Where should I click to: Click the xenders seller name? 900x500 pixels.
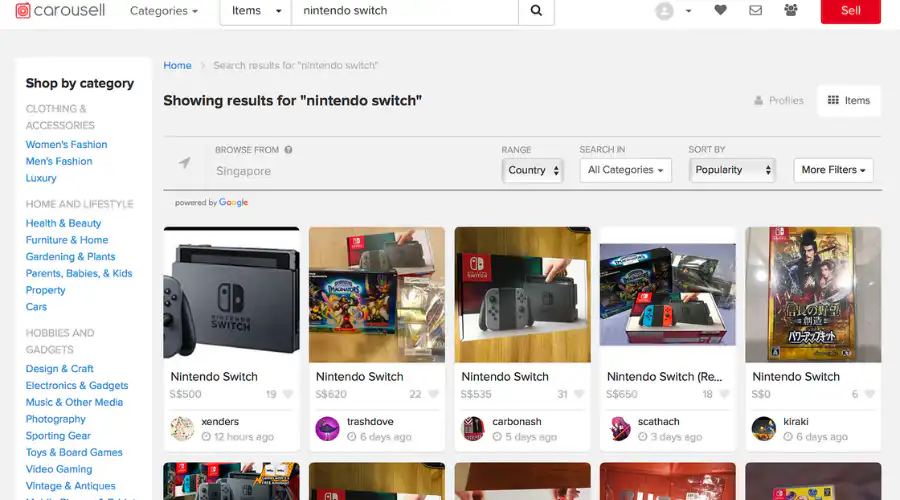[x=220, y=421]
